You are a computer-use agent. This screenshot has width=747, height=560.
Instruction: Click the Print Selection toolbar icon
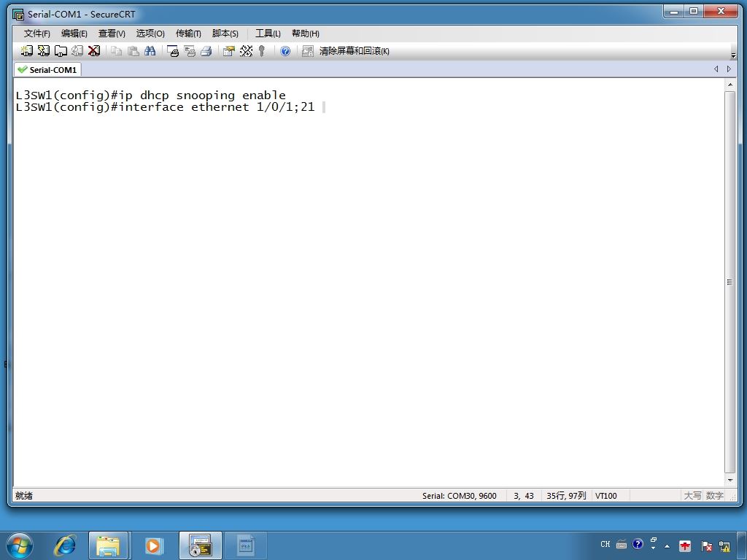click(x=190, y=51)
